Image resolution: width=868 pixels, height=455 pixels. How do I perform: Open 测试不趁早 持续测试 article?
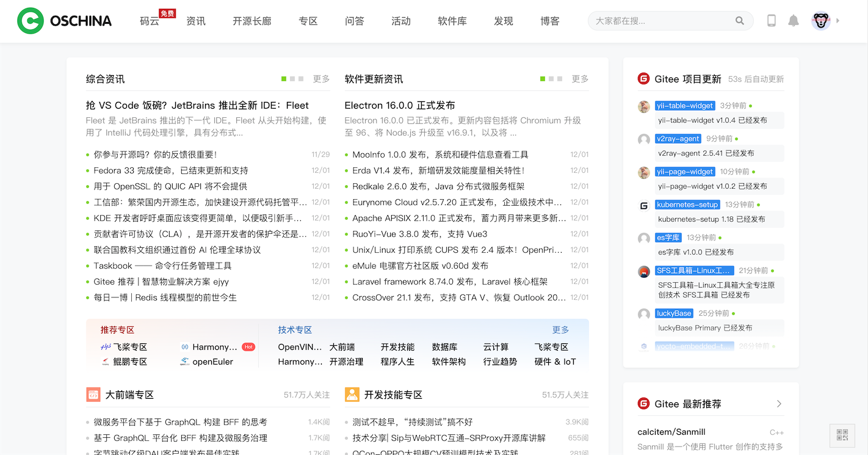click(x=413, y=422)
